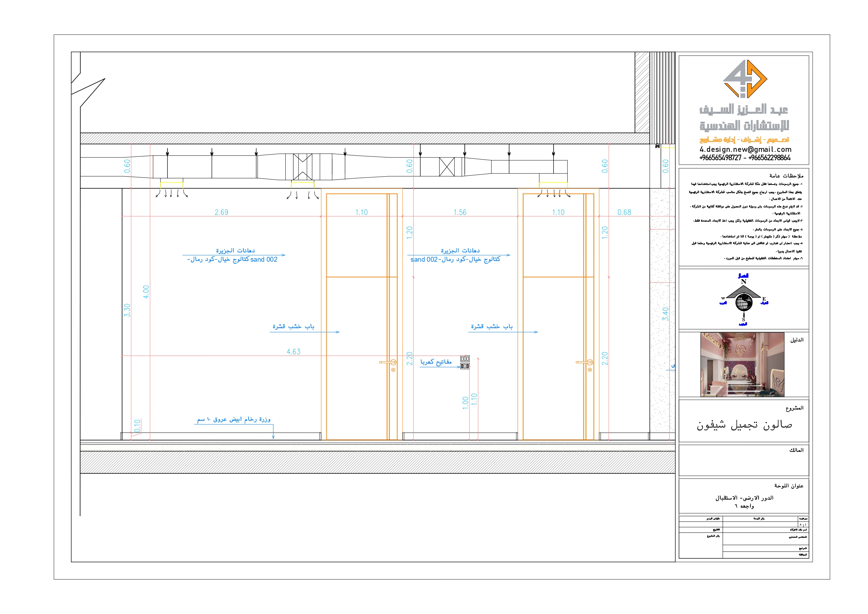Viewport: 868px width, 614px height.
Task: Click project name 'صالون تجميل شيفون'
Action: pyautogui.click(x=745, y=425)
